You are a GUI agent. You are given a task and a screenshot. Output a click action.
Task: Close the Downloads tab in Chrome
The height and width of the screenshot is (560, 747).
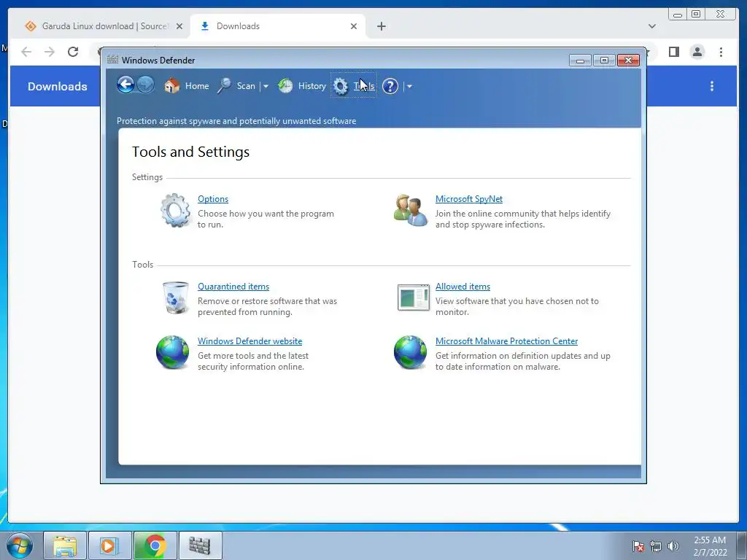pyautogui.click(x=354, y=26)
